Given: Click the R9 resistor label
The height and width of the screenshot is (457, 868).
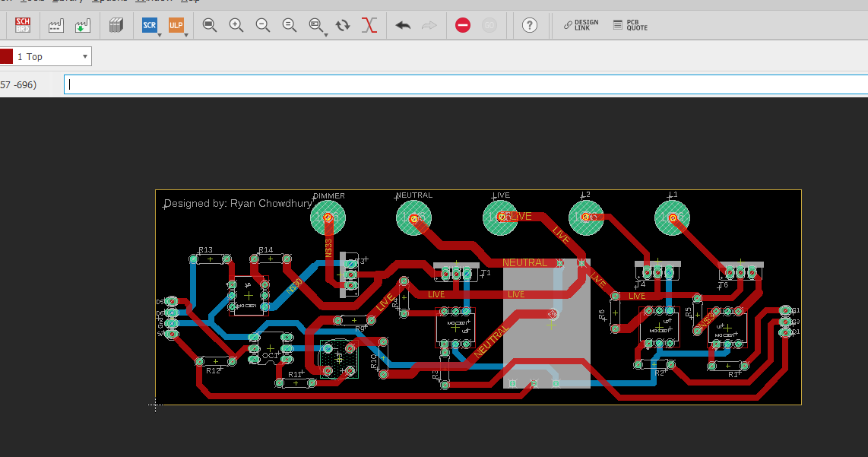Looking at the screenshot, I should [x=360, y=329].
